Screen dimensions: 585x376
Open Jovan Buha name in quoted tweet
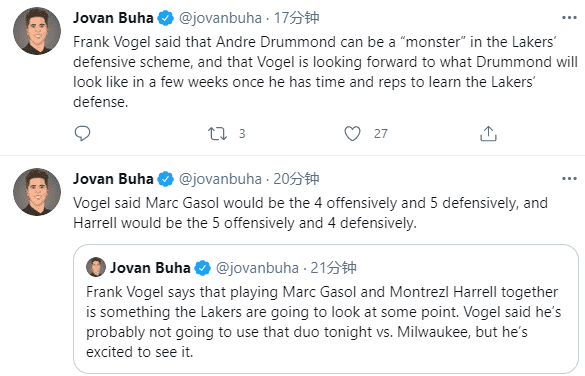[150, 268]
